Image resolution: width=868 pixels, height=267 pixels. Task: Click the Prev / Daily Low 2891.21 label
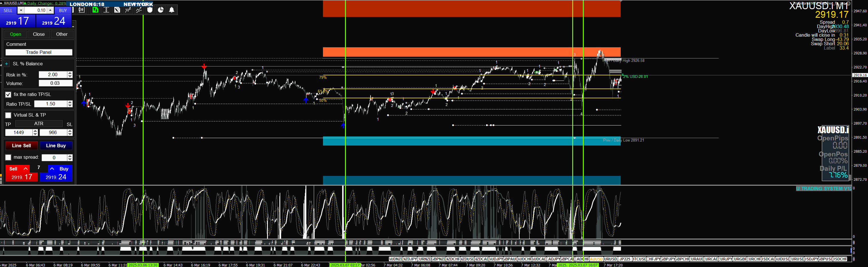coord(623,140)
